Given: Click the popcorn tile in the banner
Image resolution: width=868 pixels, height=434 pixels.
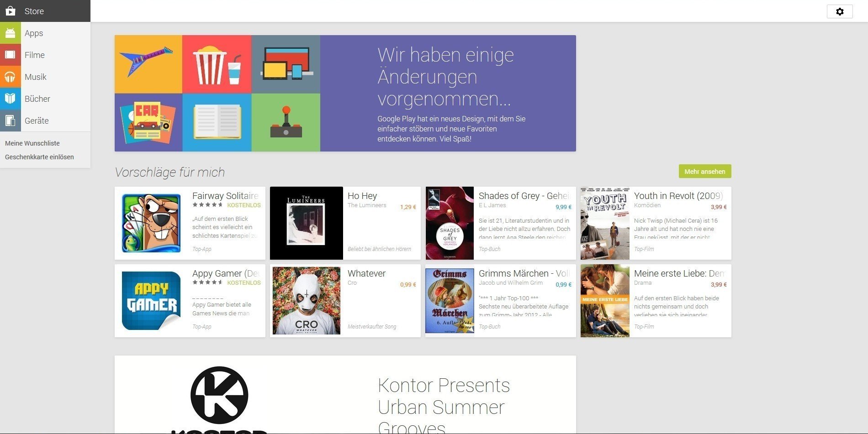Looking at the screenshot, I should 217,64.
